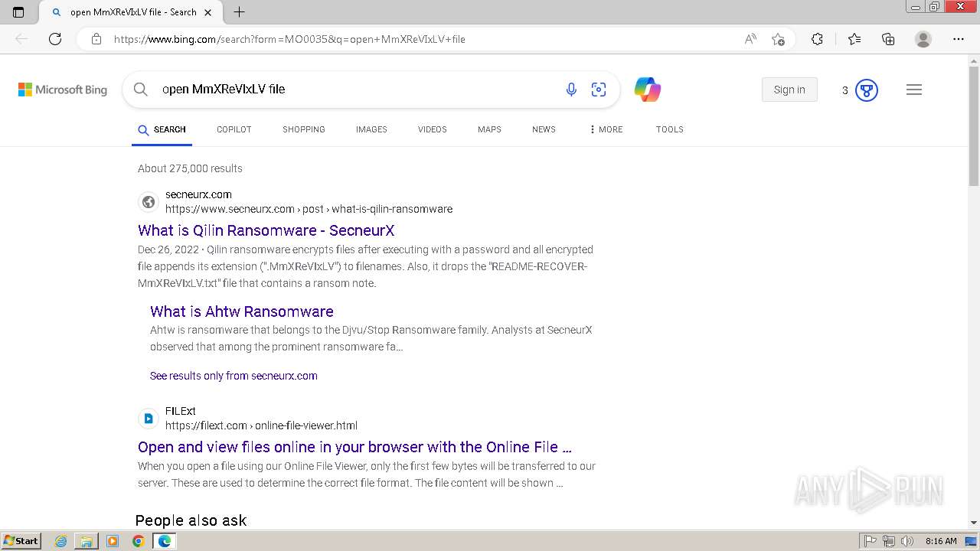Click the FILExt favicon

pos(149,419)
